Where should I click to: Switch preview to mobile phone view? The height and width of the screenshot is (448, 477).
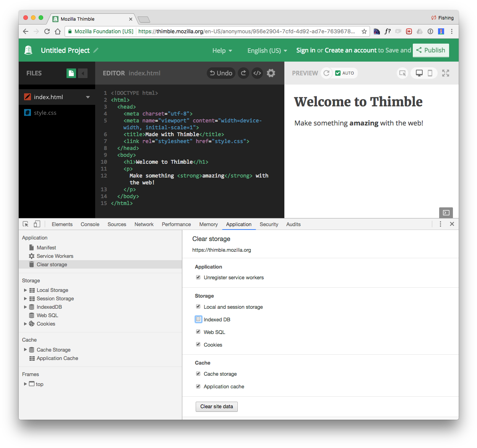coord(430,73)
